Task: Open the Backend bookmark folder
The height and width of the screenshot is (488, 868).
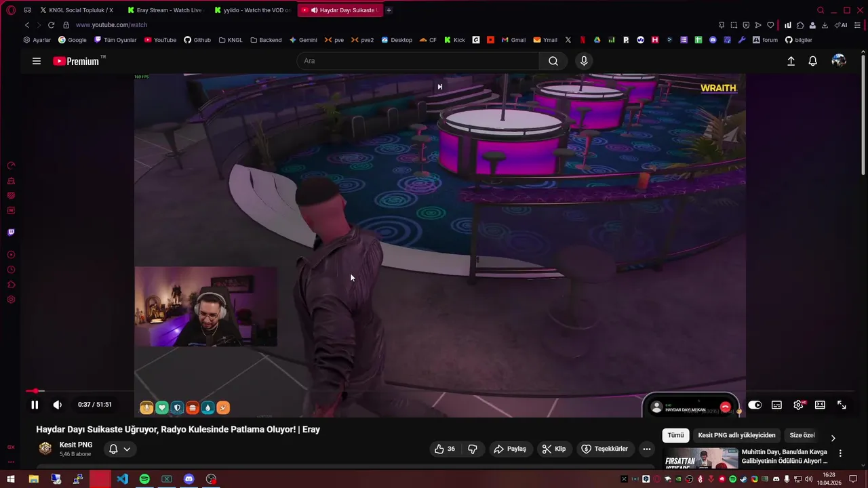Action: point(266,40)
